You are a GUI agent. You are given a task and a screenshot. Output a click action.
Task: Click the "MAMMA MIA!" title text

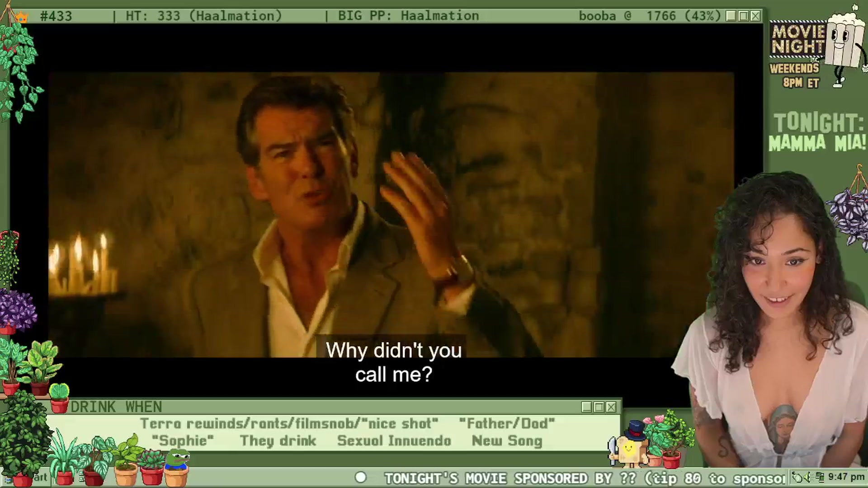(817, 143)
